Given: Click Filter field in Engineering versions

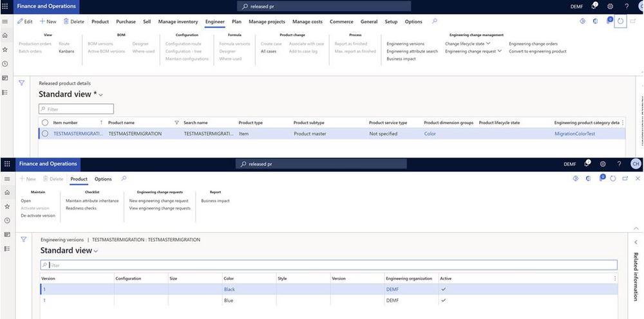Looking at the screenshot, I should pos(328,265).
